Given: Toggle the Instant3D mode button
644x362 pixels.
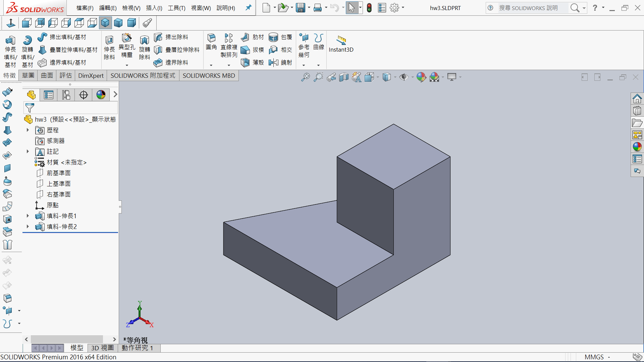Looking at the screenshot, I should coord(341,40).
